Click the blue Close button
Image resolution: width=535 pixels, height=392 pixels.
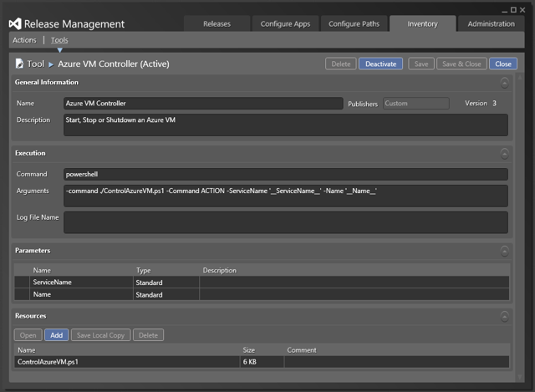[503, 64]
